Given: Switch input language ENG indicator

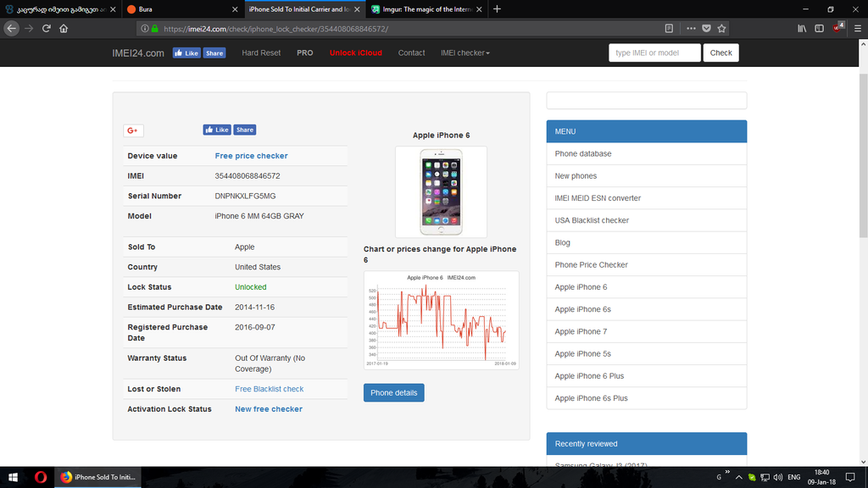Looking at the screenshot, I should [793, 477].
